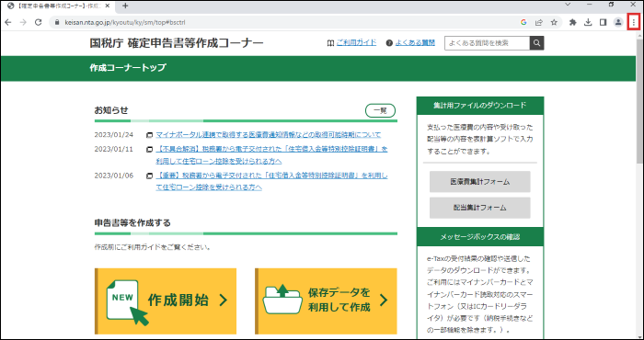Click the 作成開始 NEW document icon
The image size is (644, 340).
[x=127, y=302]
